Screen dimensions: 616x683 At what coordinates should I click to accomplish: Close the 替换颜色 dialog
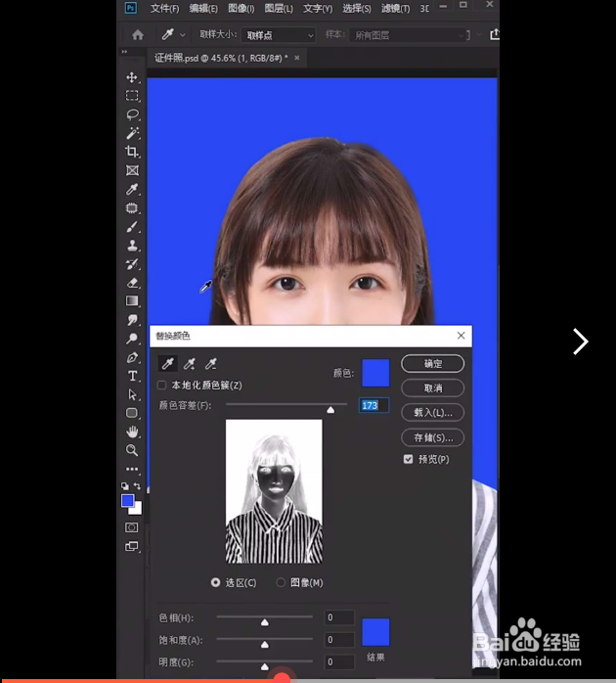point(461,336)
